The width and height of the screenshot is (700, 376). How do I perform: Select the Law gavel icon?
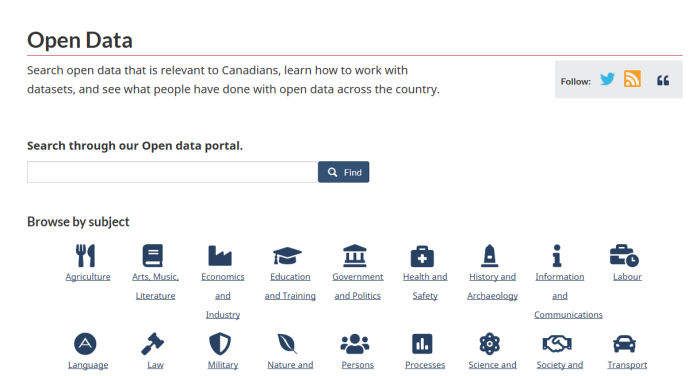tap(153, 343)
